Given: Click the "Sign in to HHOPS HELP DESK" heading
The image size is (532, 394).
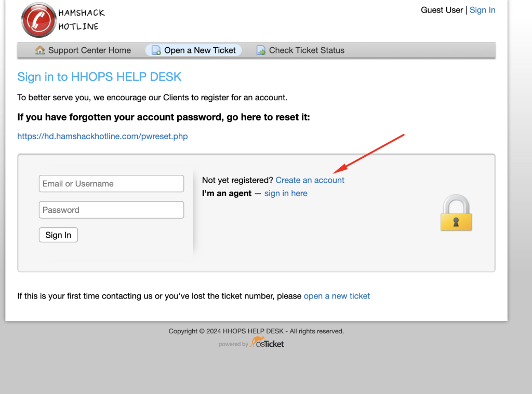Looking at the screenshot, I should [x=99, y=77].
